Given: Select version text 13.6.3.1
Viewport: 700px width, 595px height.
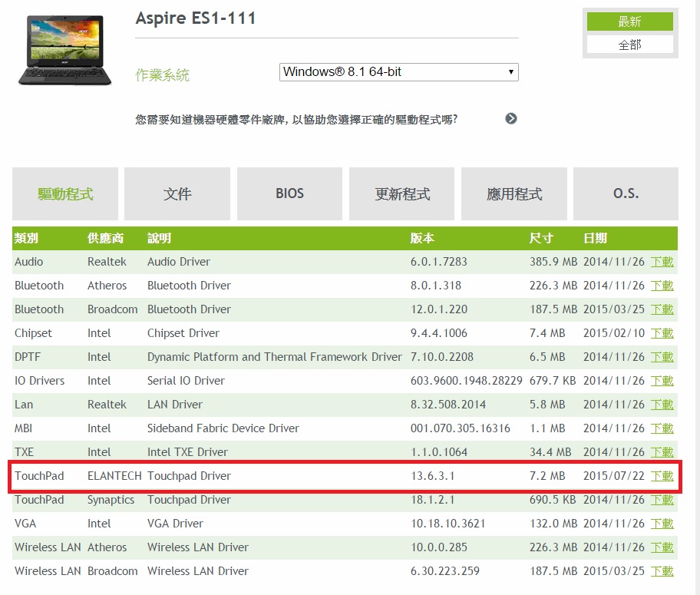Looking at the screenshot, I should (x=433, y=476).
